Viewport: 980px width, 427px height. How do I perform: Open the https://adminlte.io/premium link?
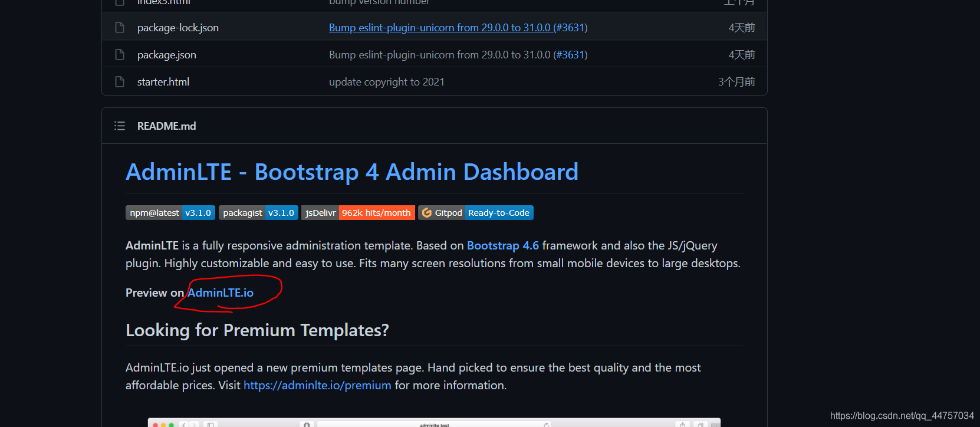317,386
